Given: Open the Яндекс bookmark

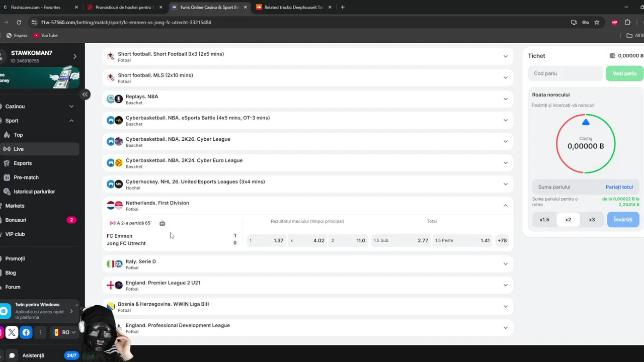Looking at the screenshot, I should tap(17, 35).
